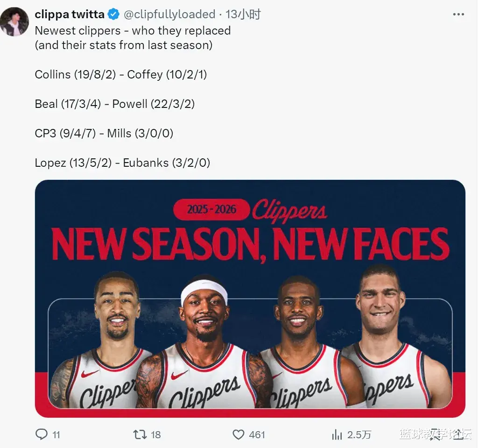Image resolution: width=478 pixels, height=448 pixels.
Task: Click the 2.5万 view count
Action: click(359, 435)
